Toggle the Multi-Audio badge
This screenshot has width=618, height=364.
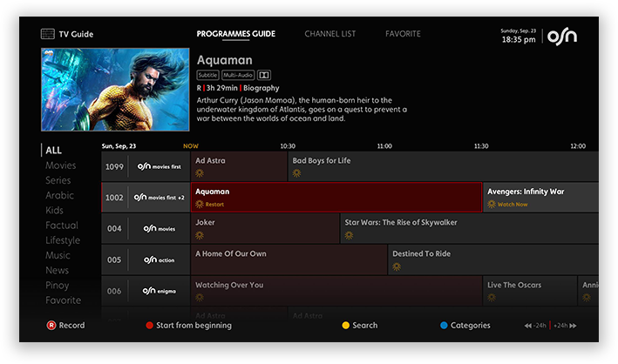[238, 75]
